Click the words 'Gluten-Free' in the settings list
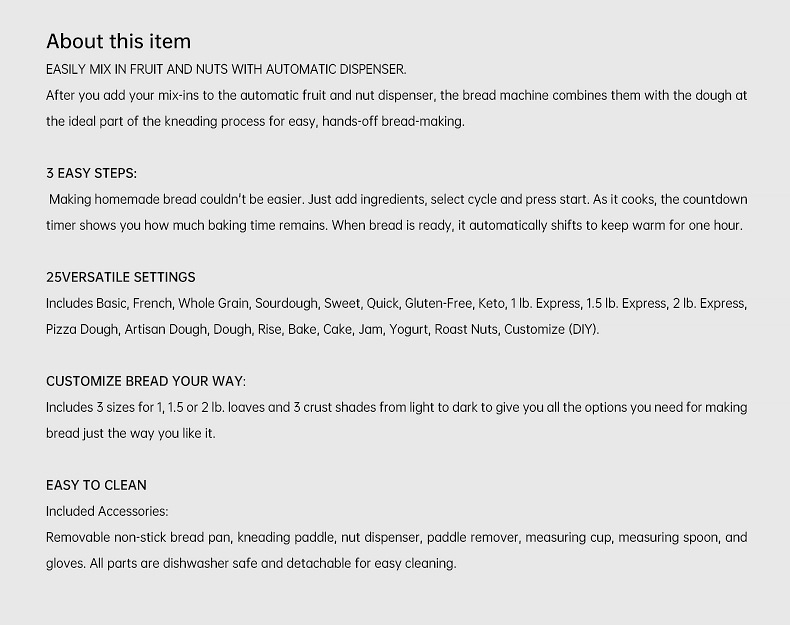This screenshot has width=790, height=625. click(438, 303)
